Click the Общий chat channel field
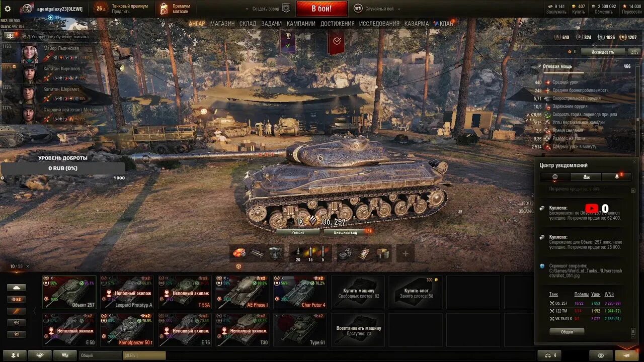Image resolution: width=644 pixels, height=362 pixels. [x=101, y=355]
